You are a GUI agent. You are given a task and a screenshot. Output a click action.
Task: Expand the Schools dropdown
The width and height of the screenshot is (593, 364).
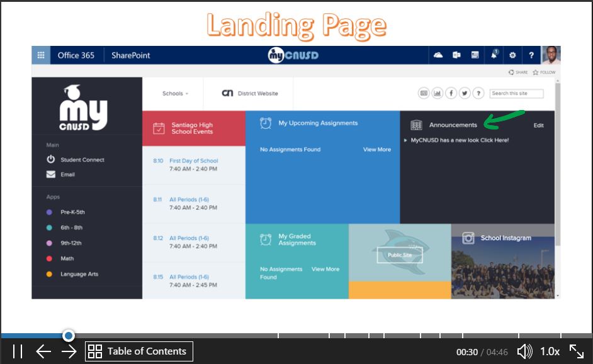(x=175, y=94)
